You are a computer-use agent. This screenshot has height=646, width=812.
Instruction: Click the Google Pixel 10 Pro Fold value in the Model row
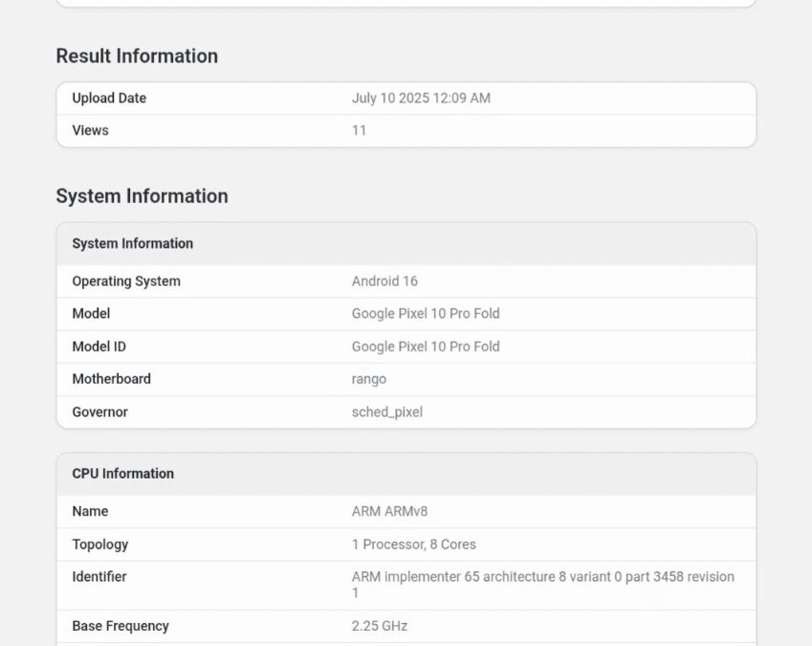pyautogui.click(x=426, y=314)
